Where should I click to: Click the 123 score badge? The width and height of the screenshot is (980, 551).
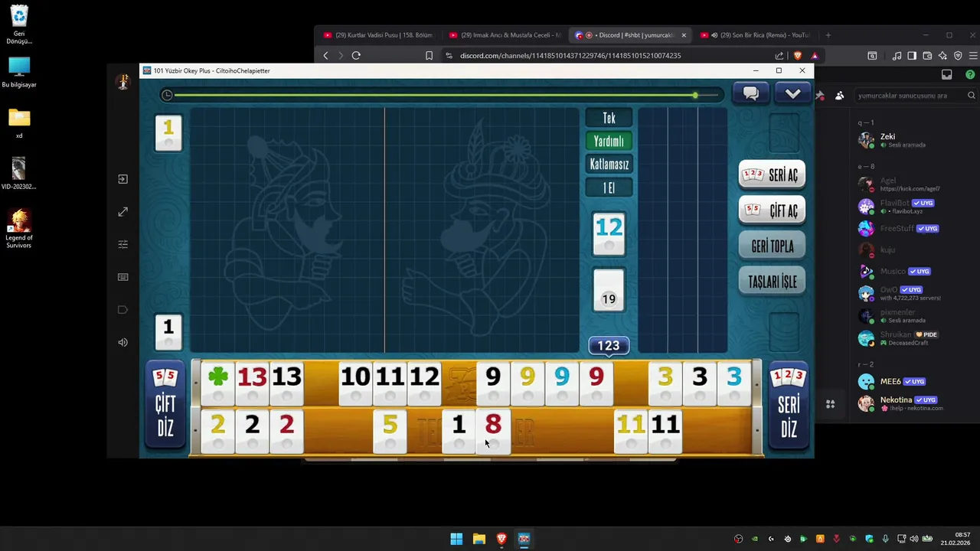pyautogui.click(x=609, y=346)
